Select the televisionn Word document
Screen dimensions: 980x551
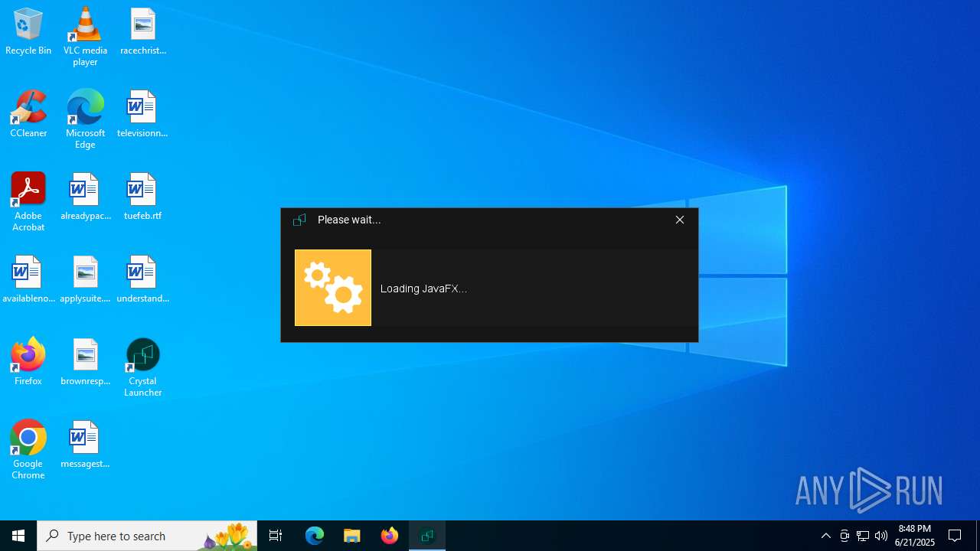[x=142, y=114]
